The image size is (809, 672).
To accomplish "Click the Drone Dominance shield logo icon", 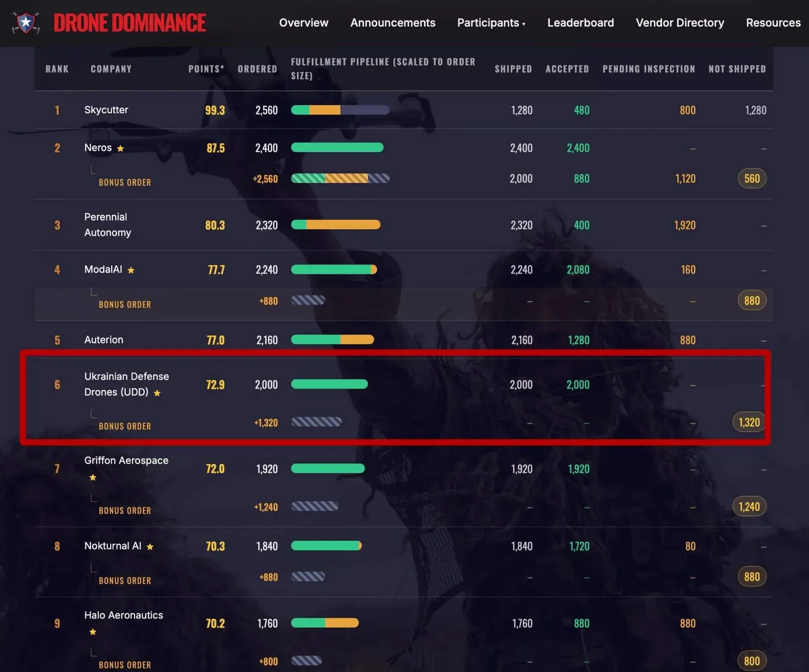I will (x=26, y=23).
